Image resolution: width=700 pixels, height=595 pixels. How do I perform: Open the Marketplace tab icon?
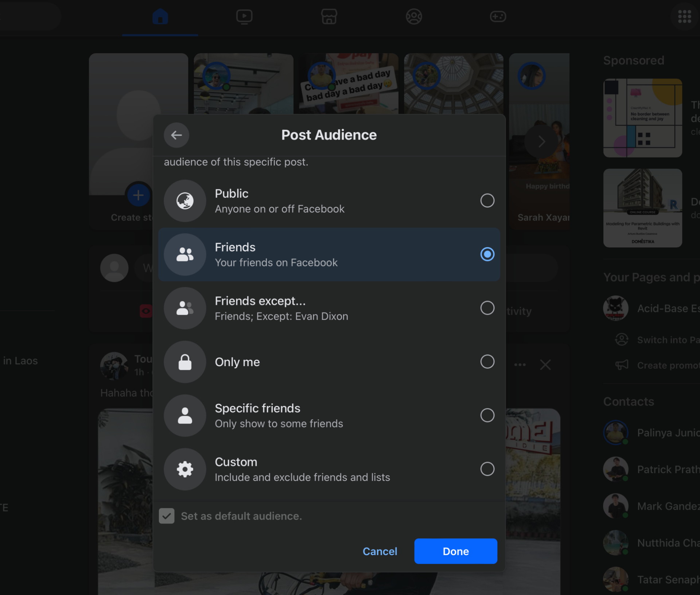(329, 17)
